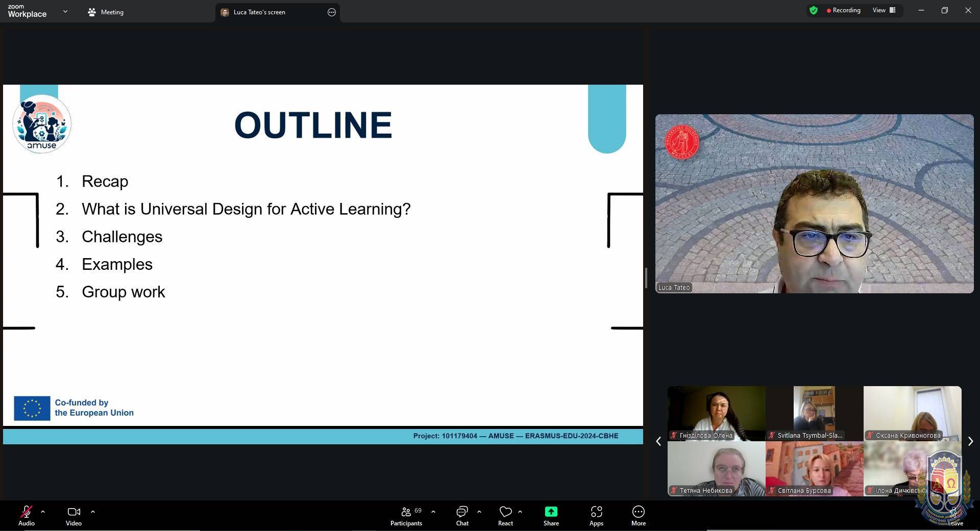The width and height of the screenshot is (980, 531).
Task: Open the Apps menu
Action: (x=596, y=515)
